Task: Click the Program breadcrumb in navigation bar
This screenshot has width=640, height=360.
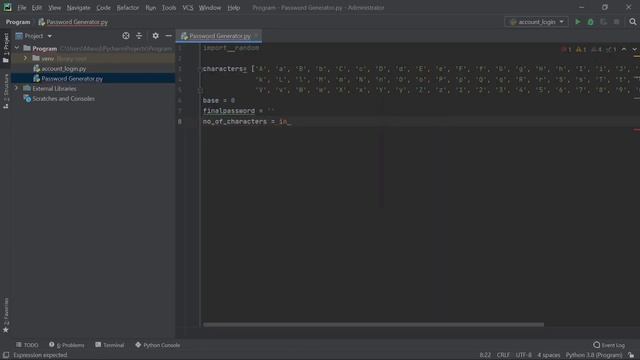Action: click(x=18, y=22)
